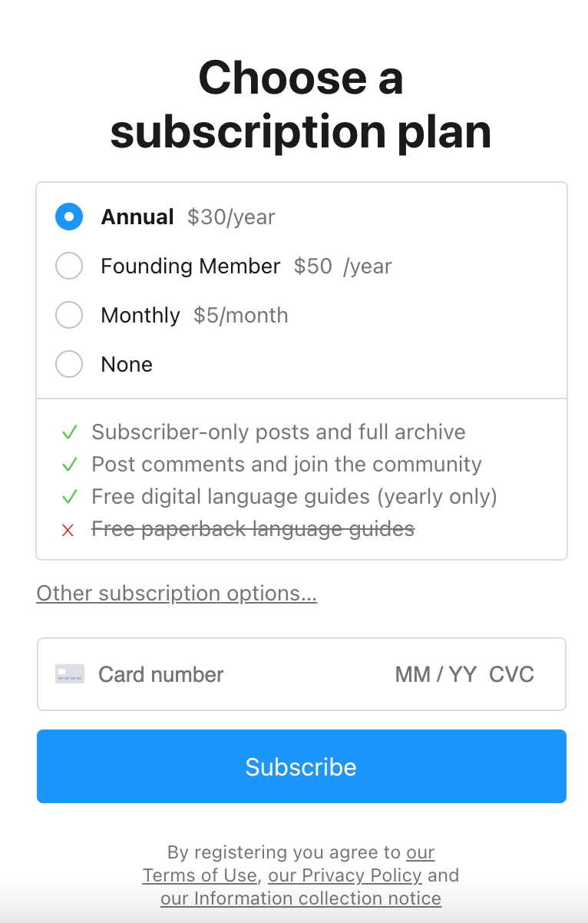Open the Terms of Use link

200,875
